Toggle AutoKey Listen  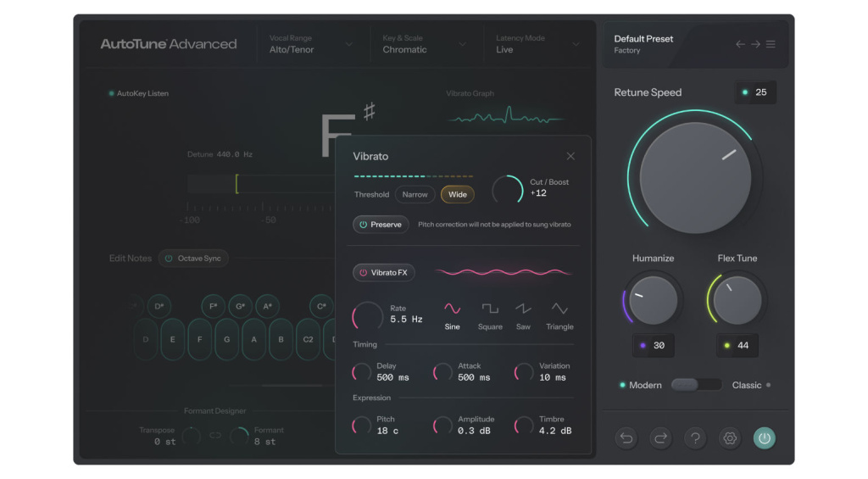click(139, 93)
